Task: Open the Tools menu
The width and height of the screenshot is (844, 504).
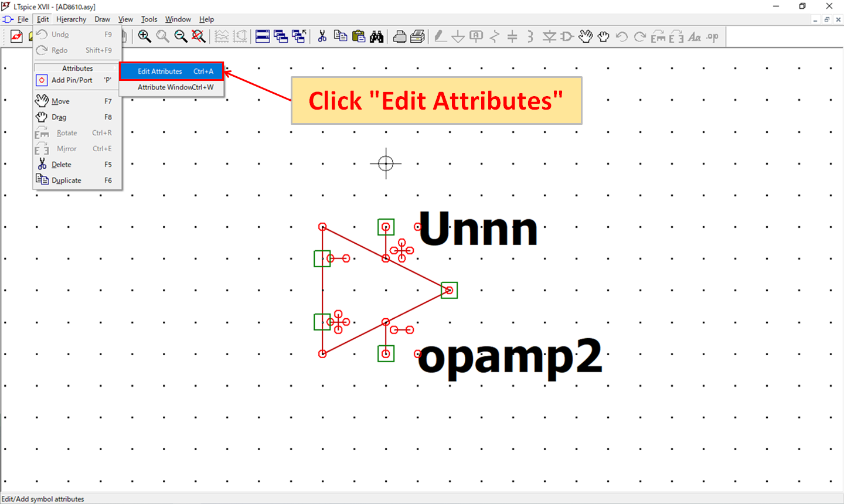Action: click(149, 19)
